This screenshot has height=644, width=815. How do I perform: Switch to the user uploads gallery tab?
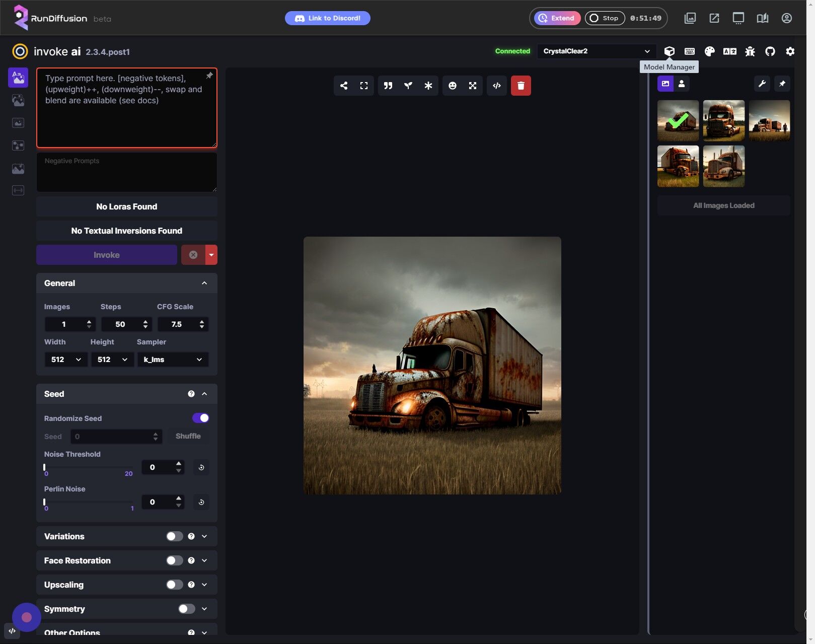click(x=682, y=84)
